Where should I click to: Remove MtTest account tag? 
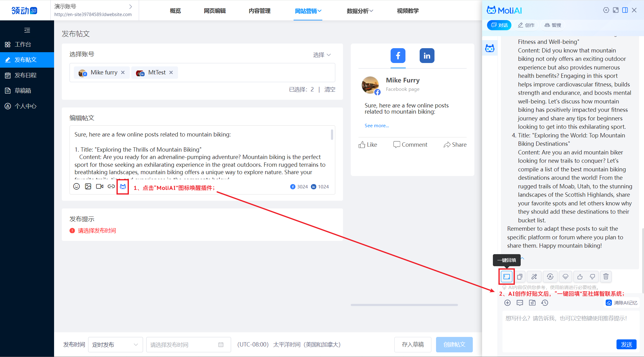(x=171, y=73)
